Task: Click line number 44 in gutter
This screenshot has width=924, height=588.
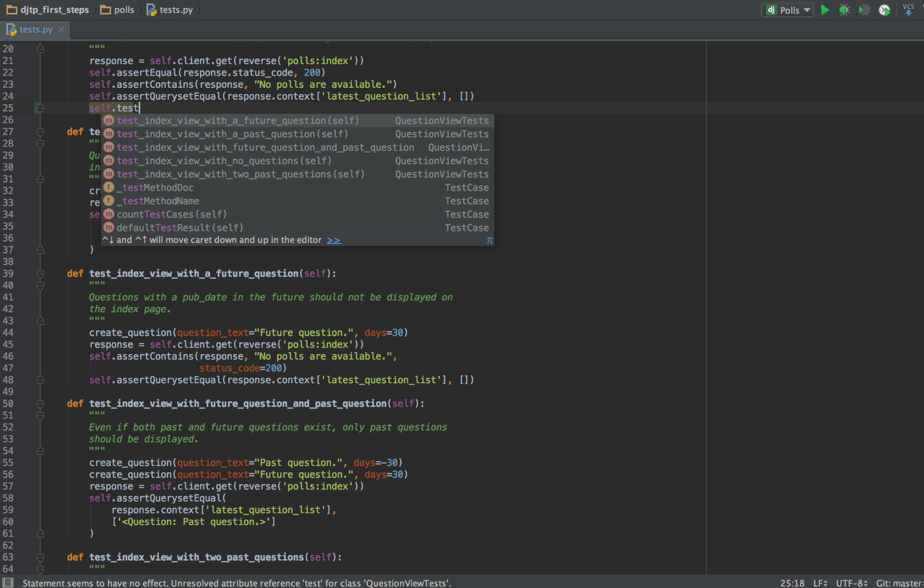Action: point(8,333)
